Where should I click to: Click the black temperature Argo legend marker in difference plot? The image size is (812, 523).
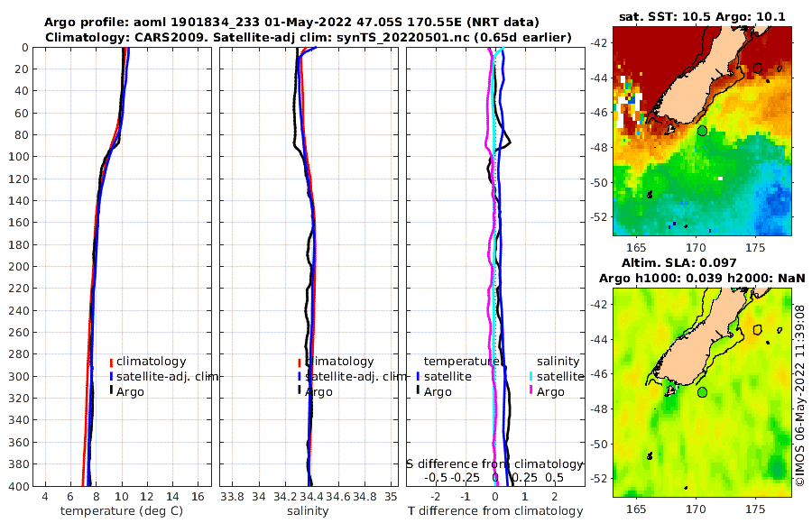418,391
